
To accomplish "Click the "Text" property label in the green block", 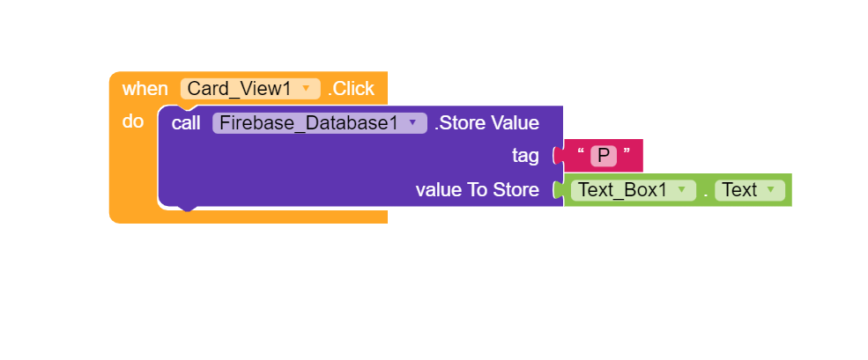I will click(739, 190).
